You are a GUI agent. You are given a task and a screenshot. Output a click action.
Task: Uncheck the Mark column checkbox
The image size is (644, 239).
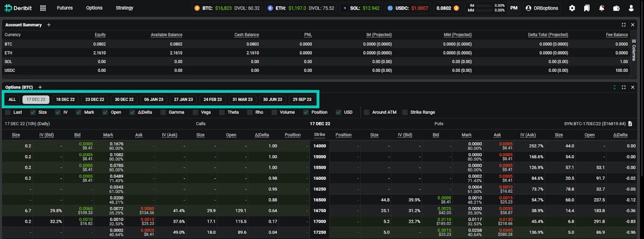tap(79, 112)
